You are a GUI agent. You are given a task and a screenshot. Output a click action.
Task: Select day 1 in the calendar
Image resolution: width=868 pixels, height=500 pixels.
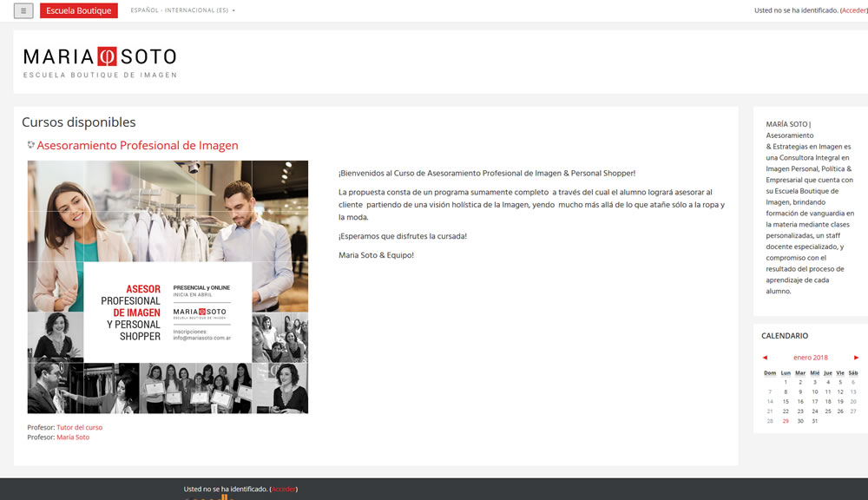786,383
